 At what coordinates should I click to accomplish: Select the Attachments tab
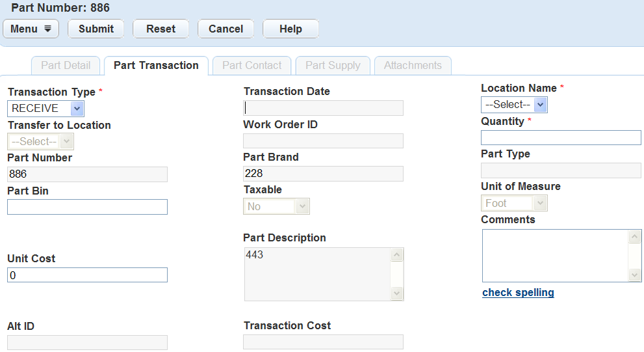pos(413,66)
